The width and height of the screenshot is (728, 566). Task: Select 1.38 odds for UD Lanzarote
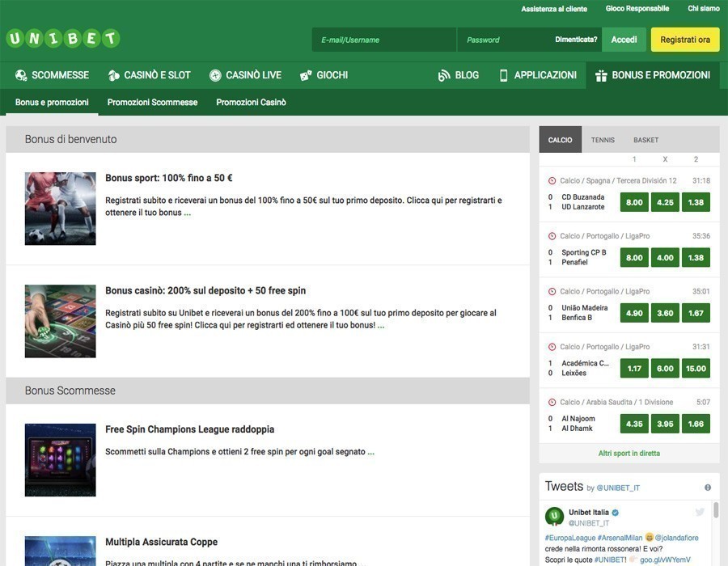tap(696, 202)
